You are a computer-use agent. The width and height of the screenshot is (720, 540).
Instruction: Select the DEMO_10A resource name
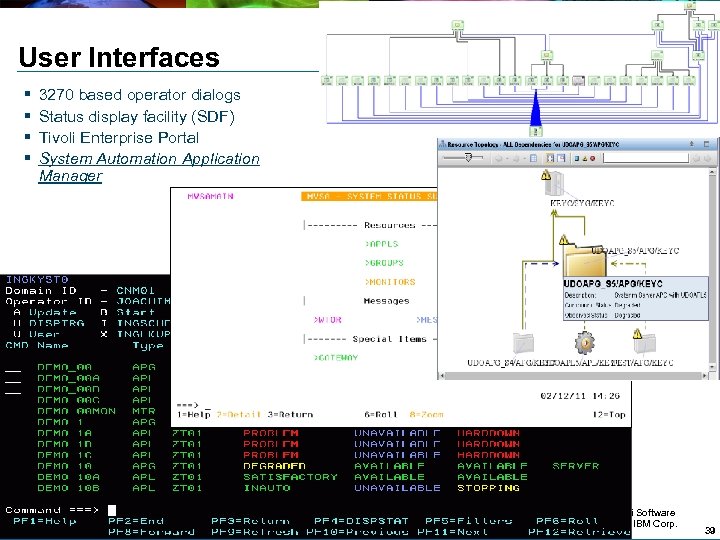(x=68, y=477)
